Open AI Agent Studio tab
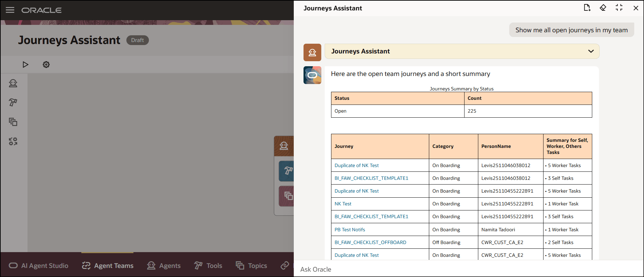 [x=39, y=266]
